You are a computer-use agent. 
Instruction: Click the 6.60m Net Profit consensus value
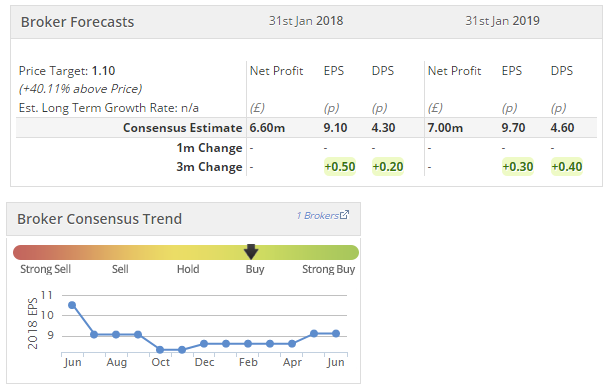pos(267,128)
